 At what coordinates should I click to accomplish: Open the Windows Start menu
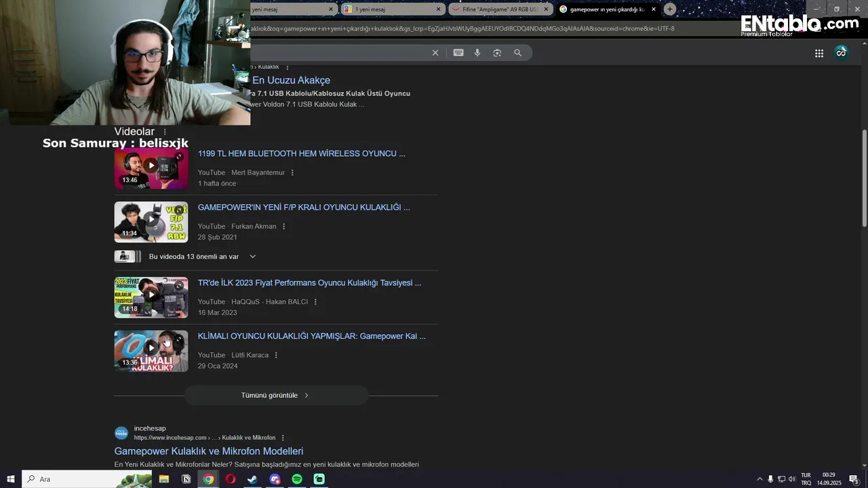click(11, 479)
